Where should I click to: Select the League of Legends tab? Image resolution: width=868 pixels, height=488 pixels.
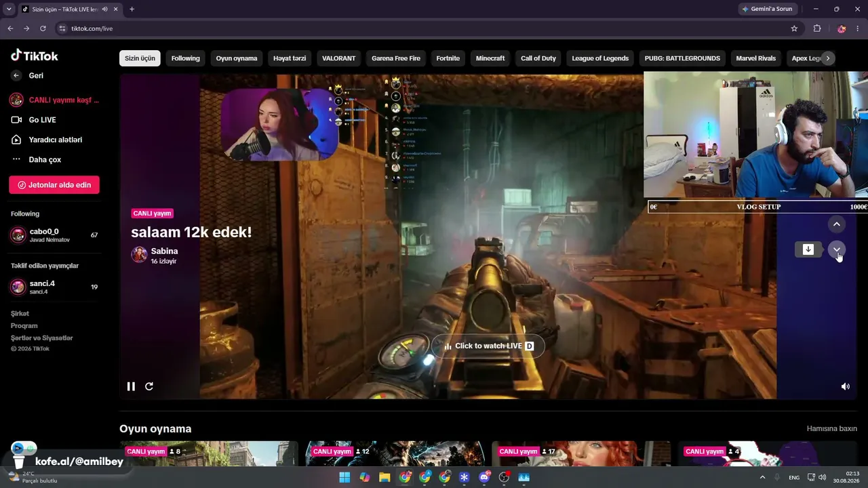coord(600,58)
